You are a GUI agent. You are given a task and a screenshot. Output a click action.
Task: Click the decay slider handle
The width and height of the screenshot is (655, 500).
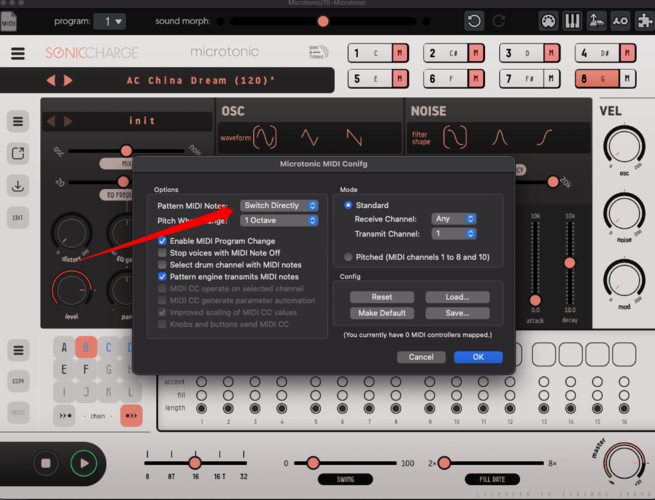570,263
